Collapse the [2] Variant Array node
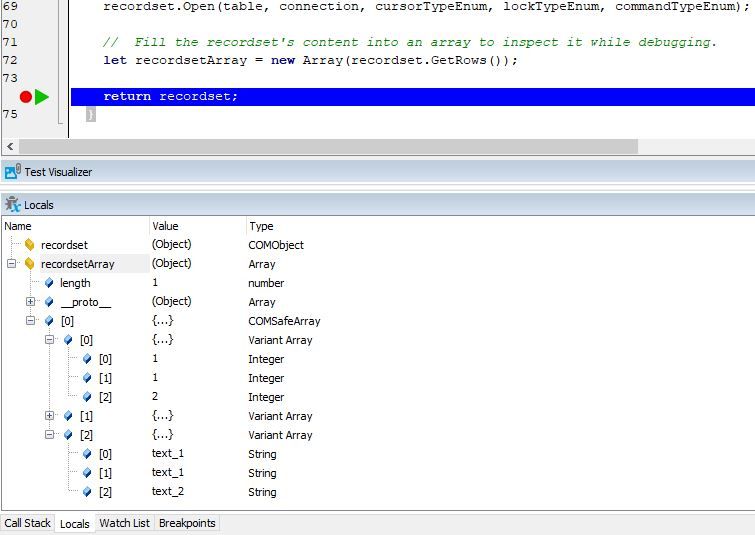The image size is (755, 535). [x=50, y=435]
